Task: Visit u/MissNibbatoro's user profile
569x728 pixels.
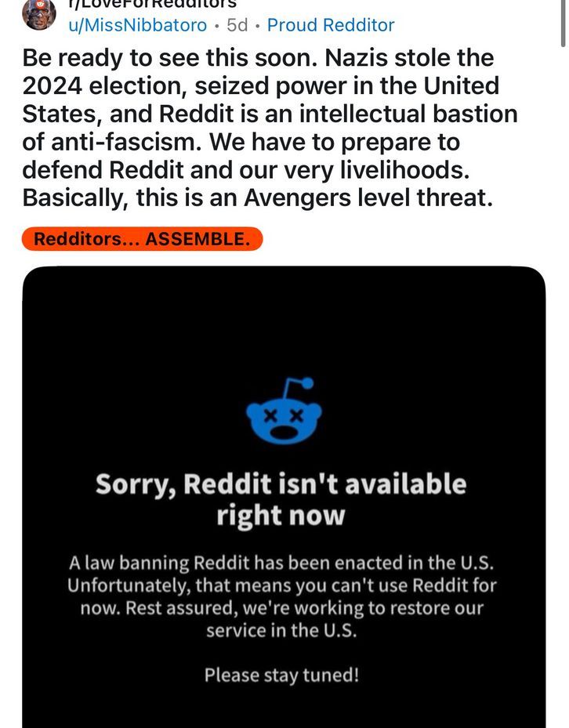Action: tap(137, 25)
